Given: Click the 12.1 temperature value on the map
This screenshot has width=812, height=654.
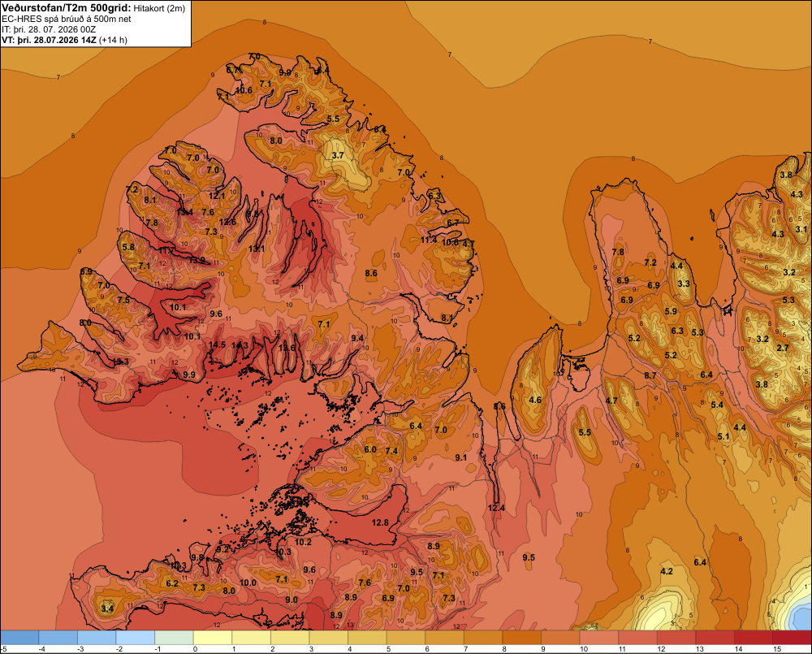Looking at the screenshot, I should pyautogui.click(x=217, y=195).
